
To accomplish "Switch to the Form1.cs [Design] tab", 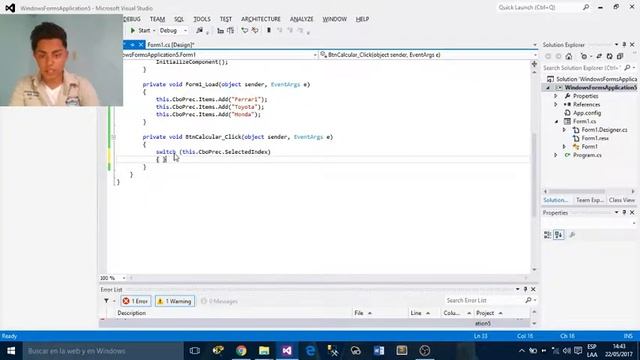I will pyautogui.click(x=171, y=45).
